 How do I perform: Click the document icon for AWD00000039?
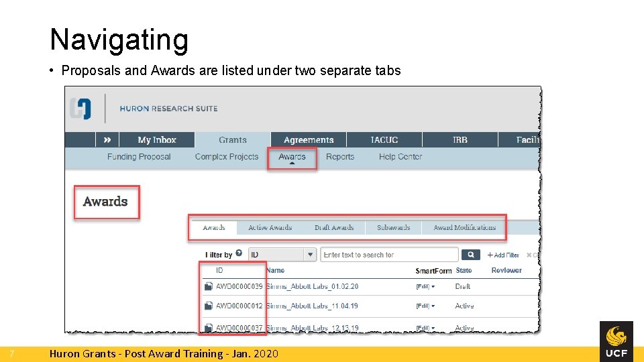(209, 286)
